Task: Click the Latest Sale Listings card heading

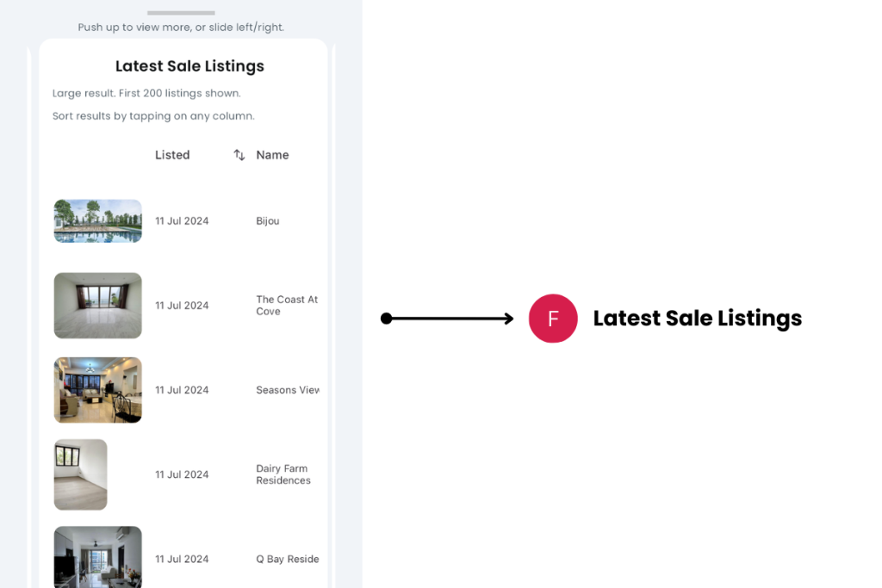Action: [x=189, y=66]
